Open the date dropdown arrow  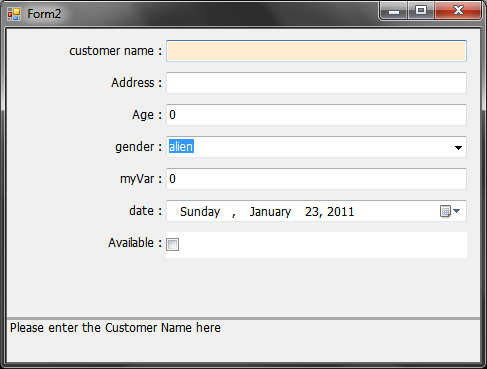click(457, 211)
